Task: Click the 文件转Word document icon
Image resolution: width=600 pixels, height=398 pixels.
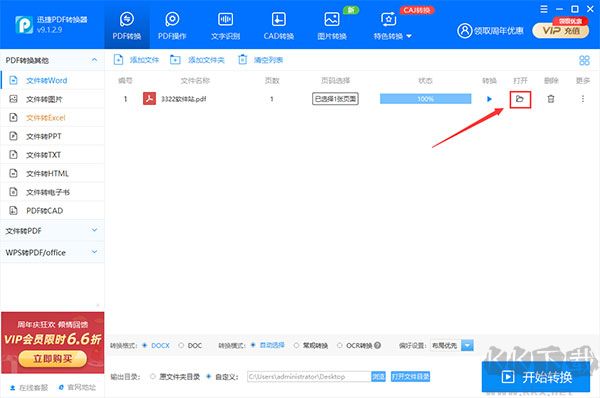Action: pos(13,80)
